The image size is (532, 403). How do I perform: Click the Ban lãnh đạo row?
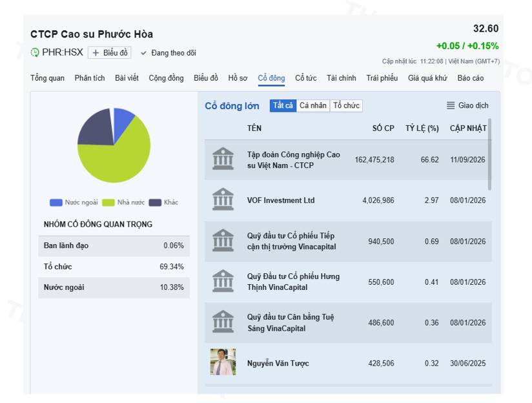[x=114, y=246]
